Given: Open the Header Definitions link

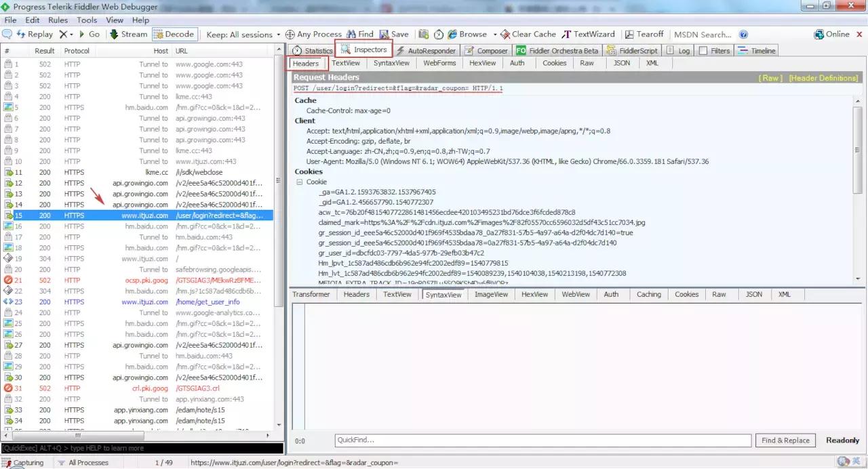Looking at the screenshot, I should 823,78.
